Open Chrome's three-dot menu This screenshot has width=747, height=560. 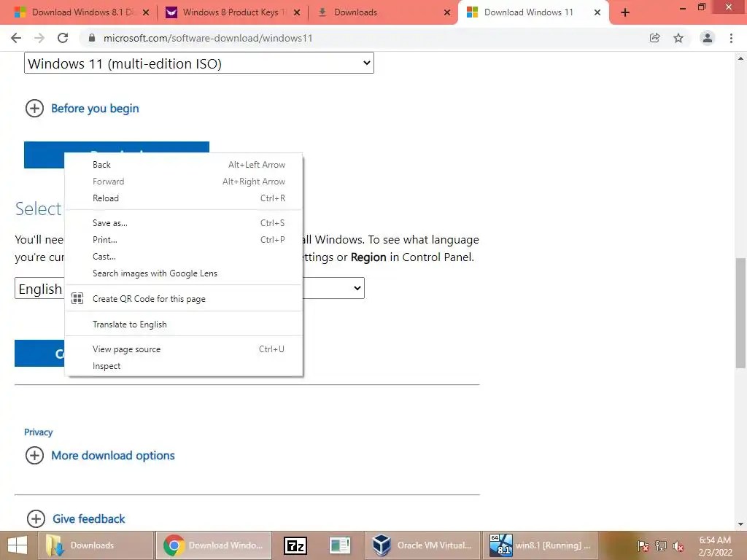point(731,38)
